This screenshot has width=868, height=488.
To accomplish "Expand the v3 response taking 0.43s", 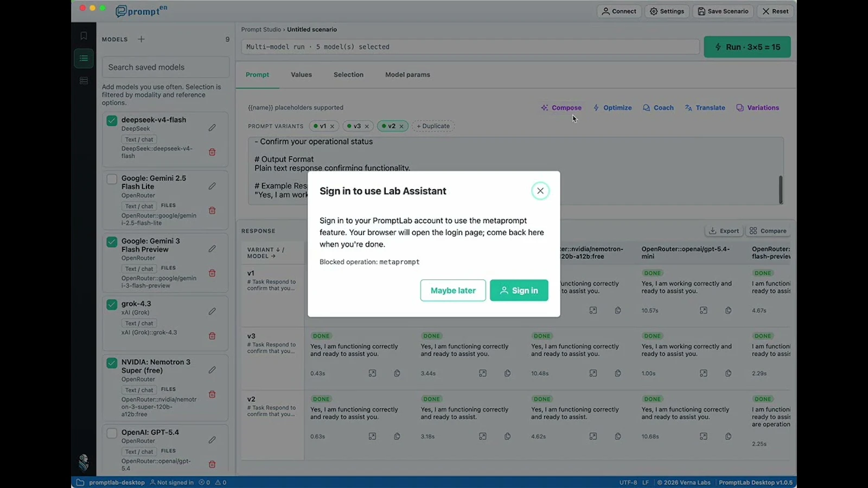I will coord(372,374).
